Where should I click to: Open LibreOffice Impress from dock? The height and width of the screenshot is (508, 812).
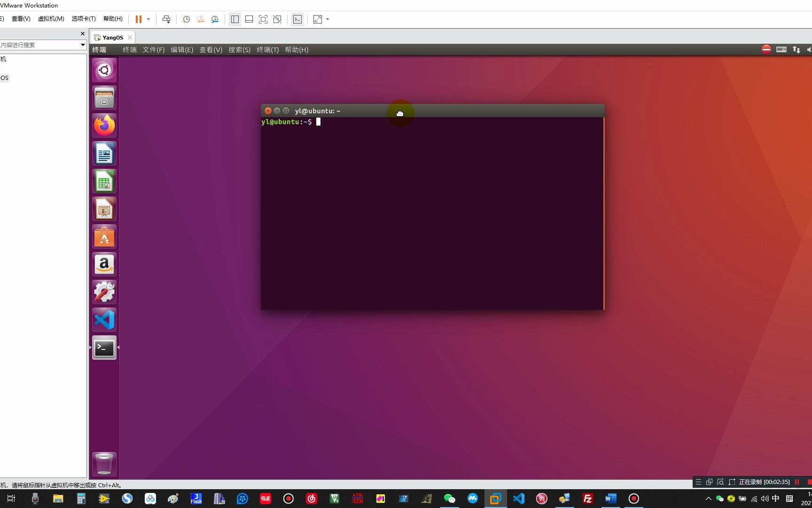(x=104, y=209)
